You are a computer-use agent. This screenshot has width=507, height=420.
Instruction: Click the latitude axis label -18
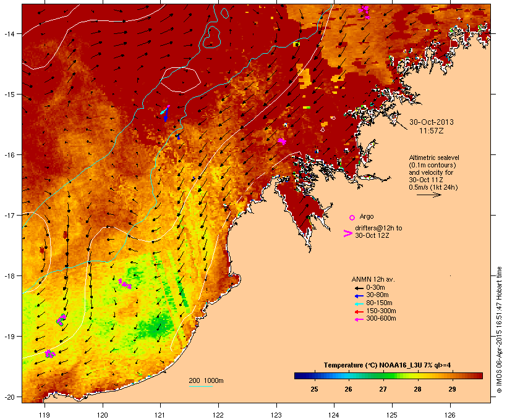point(9,276)
